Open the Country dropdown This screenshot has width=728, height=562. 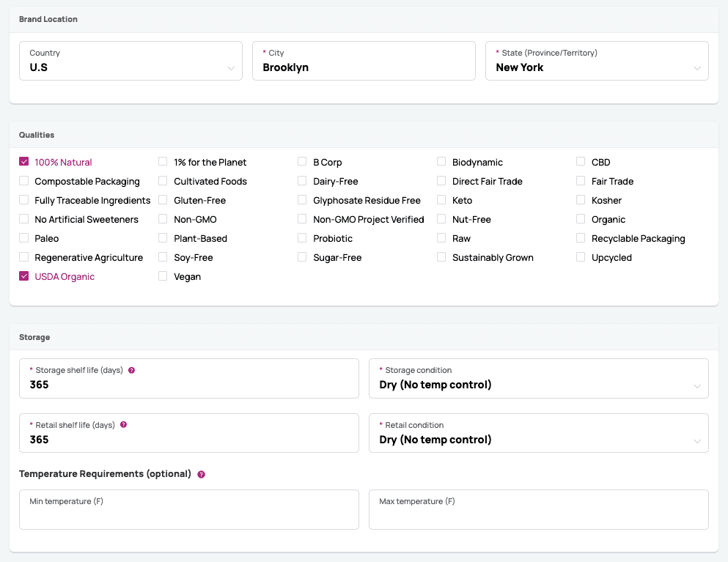pyautogui.click(x=130, y=61)
